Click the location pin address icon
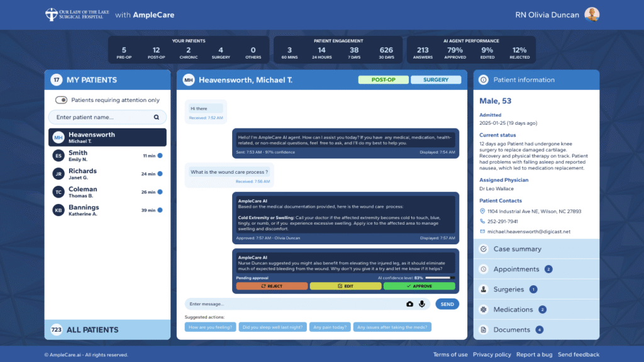 coord(482,211)
